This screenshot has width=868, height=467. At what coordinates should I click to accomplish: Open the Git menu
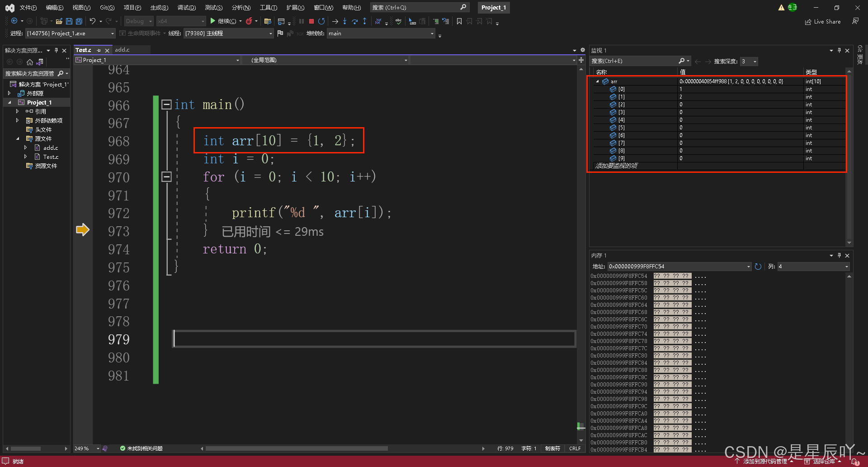[107, 7]
